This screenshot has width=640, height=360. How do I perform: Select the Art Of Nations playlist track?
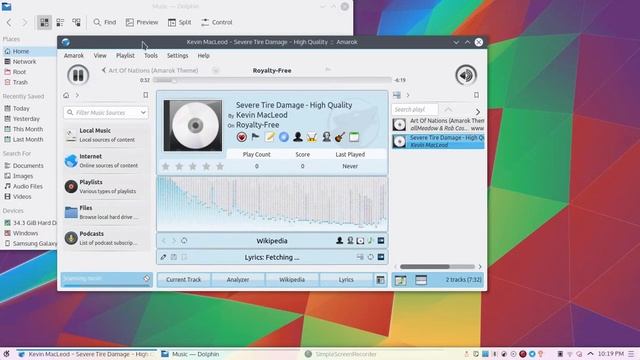pos(438,124)
